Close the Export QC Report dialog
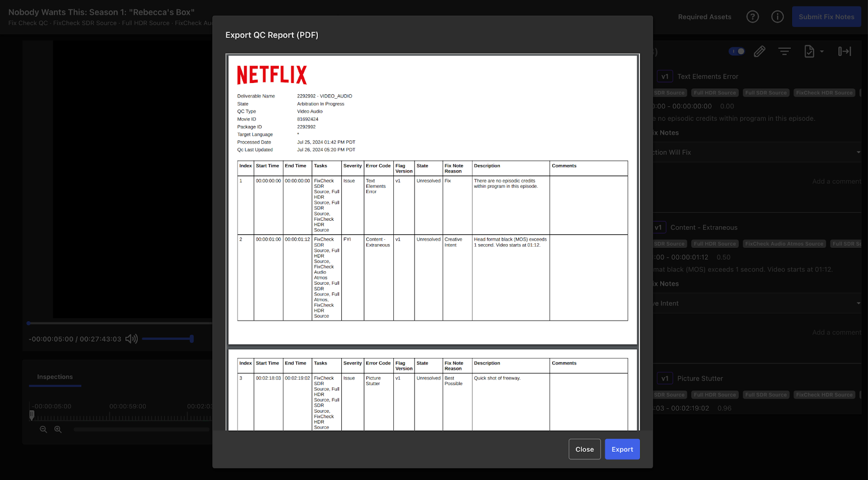The width and height of the screenshot is (868, 480). click(584, 449)
